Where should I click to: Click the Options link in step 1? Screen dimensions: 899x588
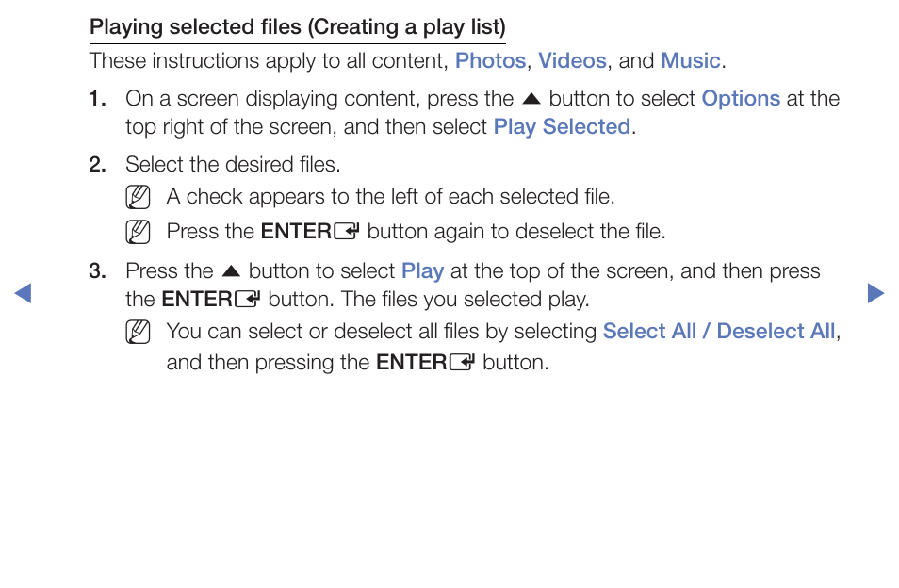(741, 99)
